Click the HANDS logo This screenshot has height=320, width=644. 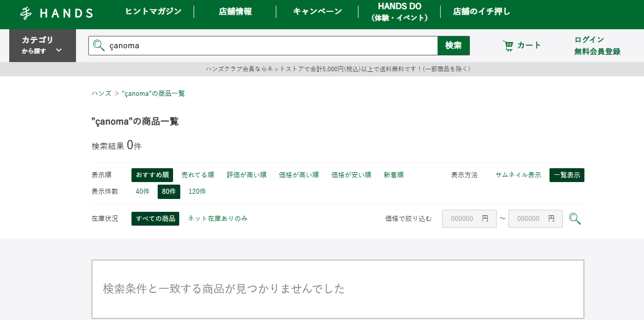(56, 13)
